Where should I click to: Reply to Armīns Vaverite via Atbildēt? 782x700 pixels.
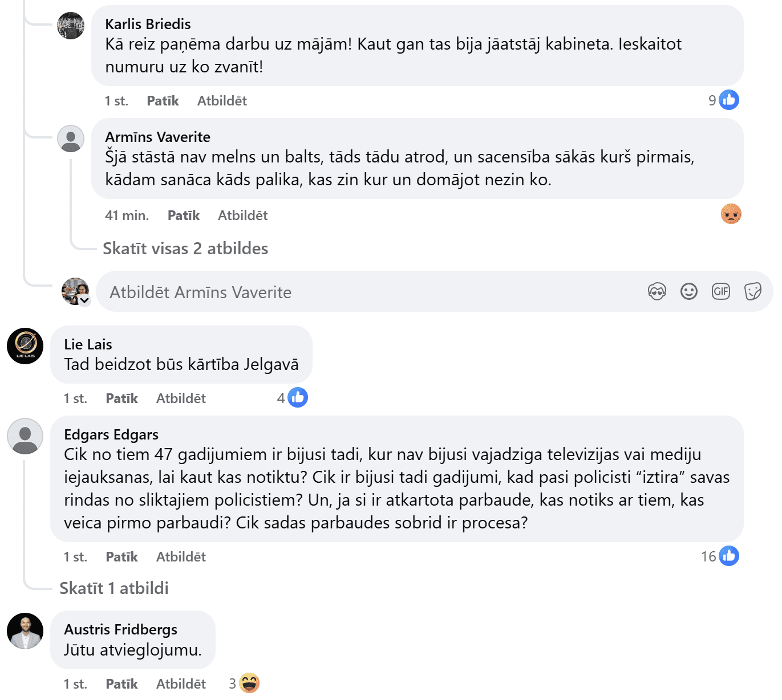pyautogui.click(x=242, y=215)
